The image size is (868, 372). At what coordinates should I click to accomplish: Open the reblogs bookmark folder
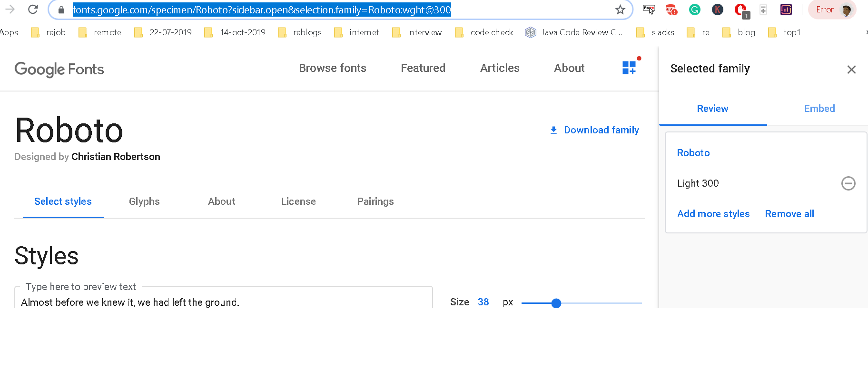(x=300, y=32)
